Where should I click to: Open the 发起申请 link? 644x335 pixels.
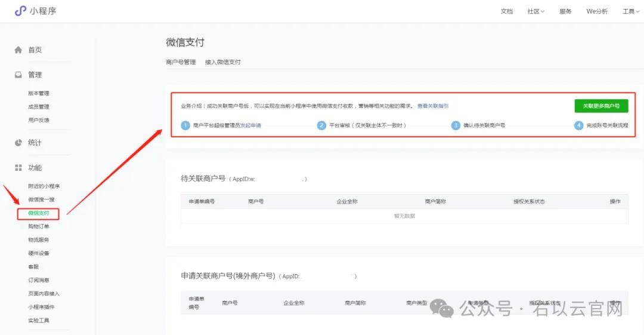[x=250, y=125]
